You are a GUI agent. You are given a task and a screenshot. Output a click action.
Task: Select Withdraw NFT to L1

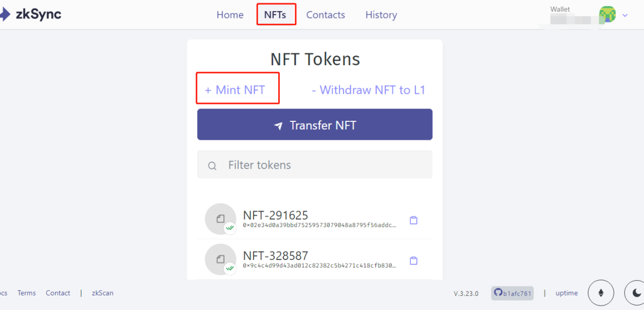tap(368, 90)
